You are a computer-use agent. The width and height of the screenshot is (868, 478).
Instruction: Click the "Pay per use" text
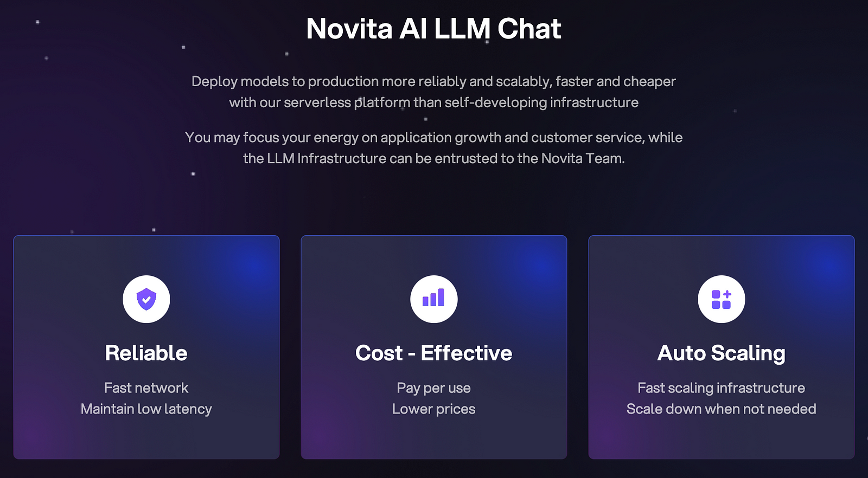(x=433, y=388)
